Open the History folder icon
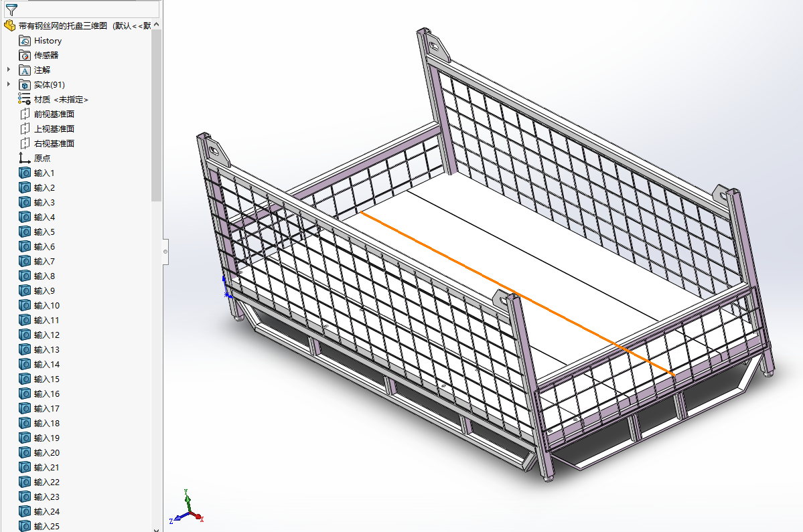This screenshot has width=803, height=532. click(x=25, y=40)
